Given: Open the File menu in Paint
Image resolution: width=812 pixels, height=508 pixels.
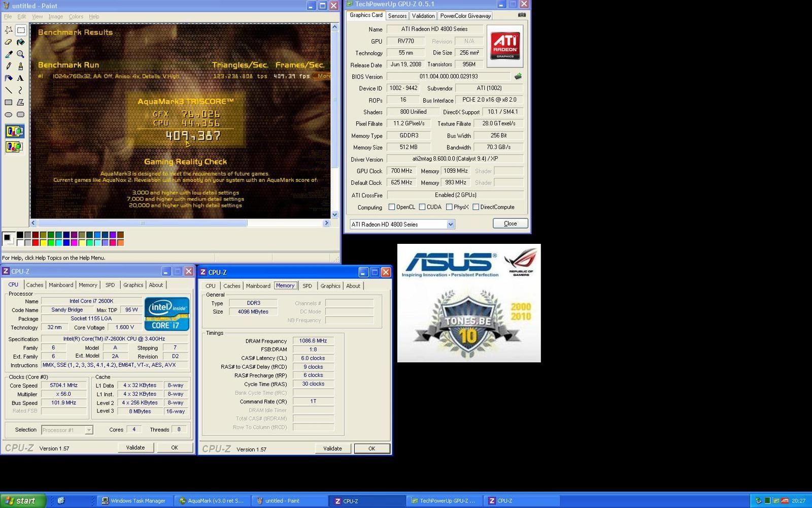Looking at the screenshot, I should click(x=8, y=16).
